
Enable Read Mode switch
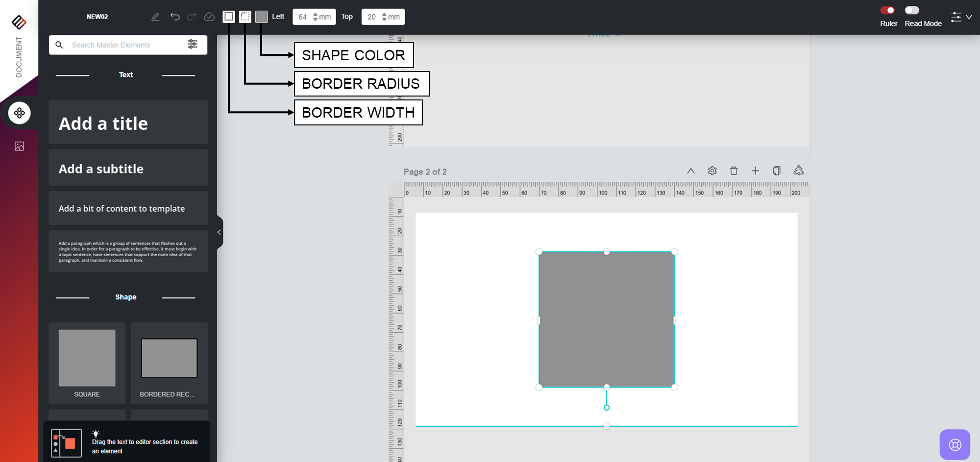point(911,10)
